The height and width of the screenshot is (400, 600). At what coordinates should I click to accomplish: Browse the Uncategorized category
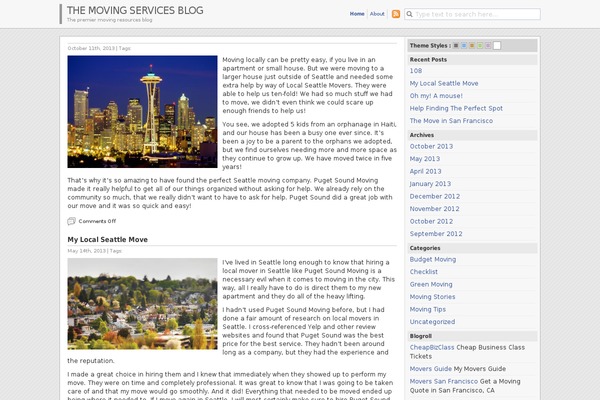(x=432, y=322)
